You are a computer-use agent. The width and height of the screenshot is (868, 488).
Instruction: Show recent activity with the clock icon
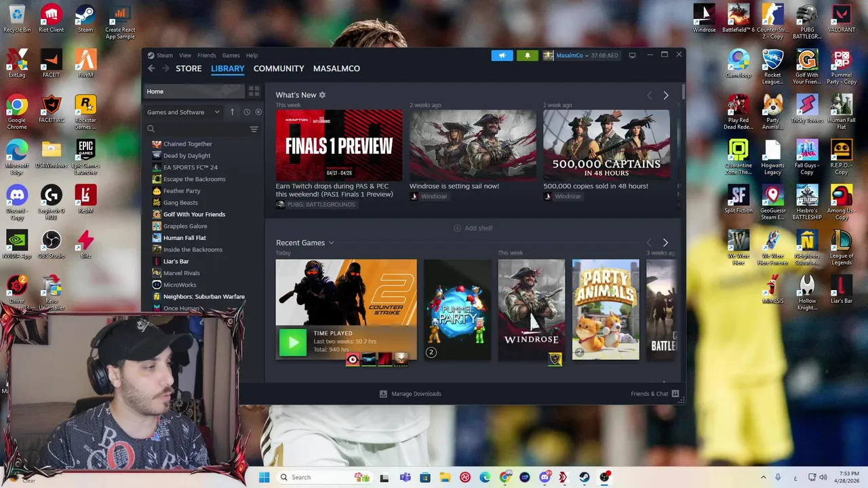(x=247, y=112)
